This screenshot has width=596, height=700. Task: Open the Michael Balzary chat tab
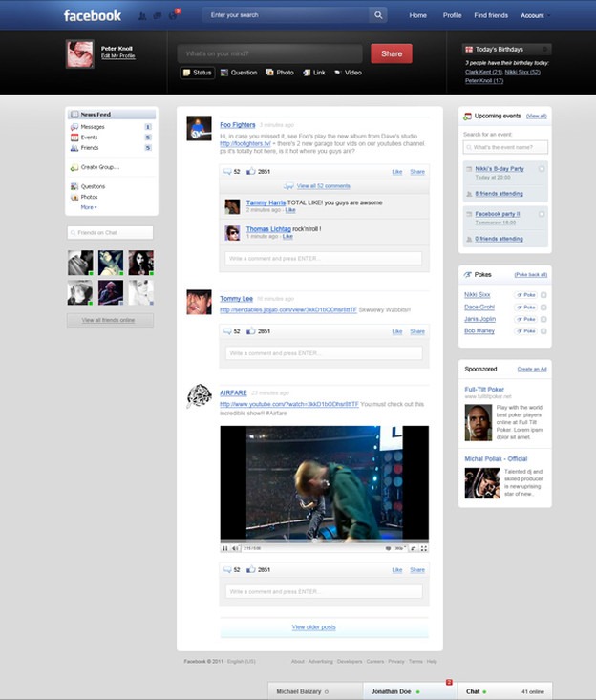pos(315,691)
